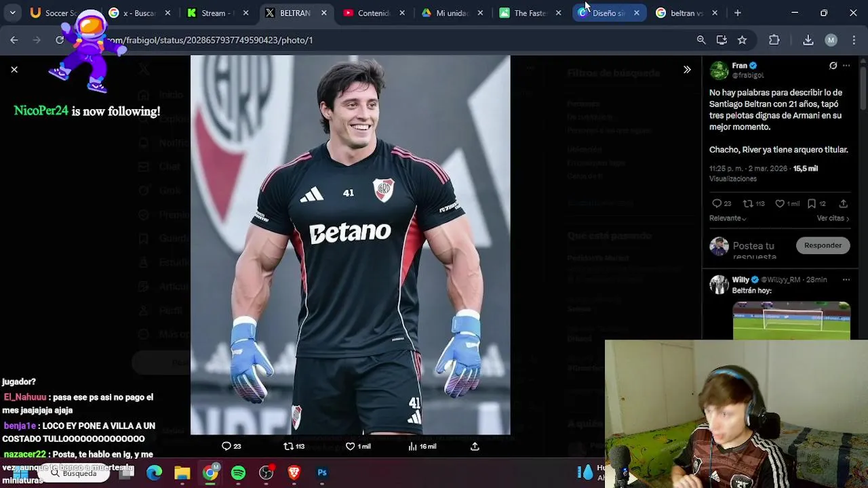Image resolution: width=868 pixels, height=488 pixels.
Task: Click the reply icon in the sidebar tweet
Action: click(717, 203)
